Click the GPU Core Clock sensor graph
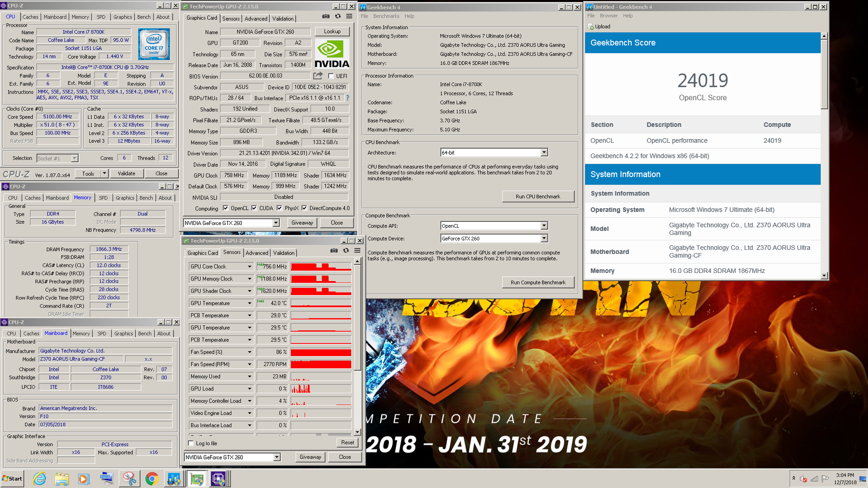868x488 pixels. [x=321, y=267]
